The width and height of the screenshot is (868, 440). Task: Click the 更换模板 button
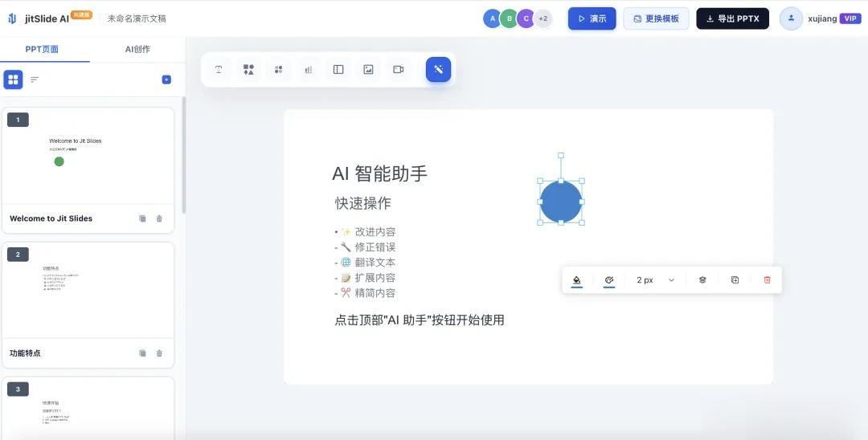(656, 18)
